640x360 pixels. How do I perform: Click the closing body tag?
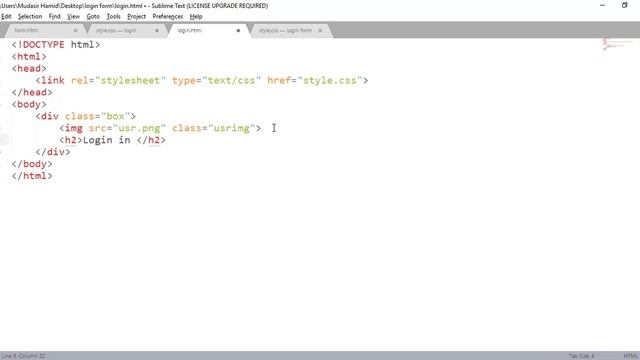[x=32, y=164]
